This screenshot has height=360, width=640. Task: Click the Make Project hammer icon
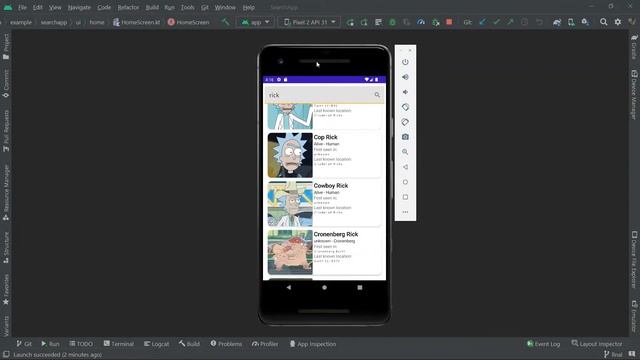coord(225,22)
